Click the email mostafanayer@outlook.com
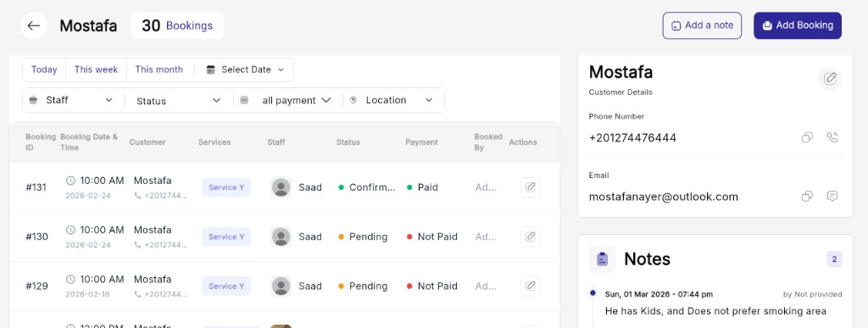This screenshot has height=328, width=868. pos(663,197)
